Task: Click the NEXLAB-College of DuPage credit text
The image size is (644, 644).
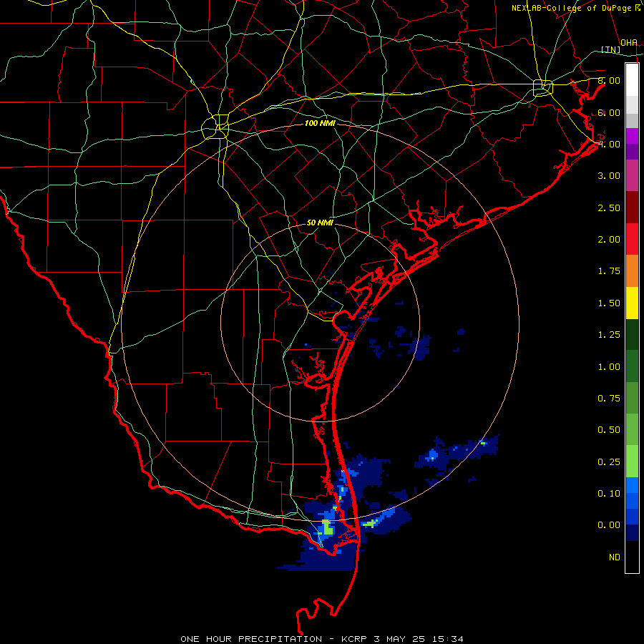Action: tap(572, 8)
